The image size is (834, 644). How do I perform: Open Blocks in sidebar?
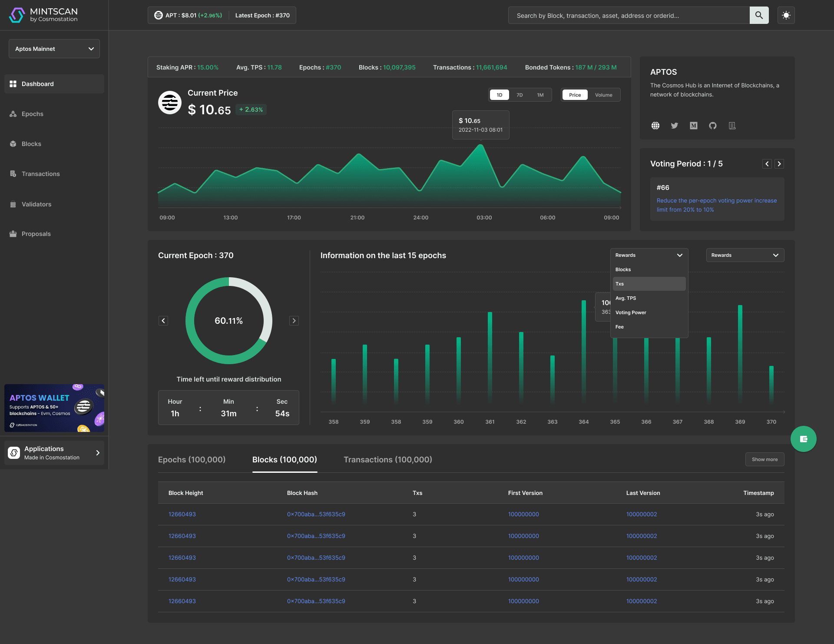pyautogui.click(x=54, y=144)
